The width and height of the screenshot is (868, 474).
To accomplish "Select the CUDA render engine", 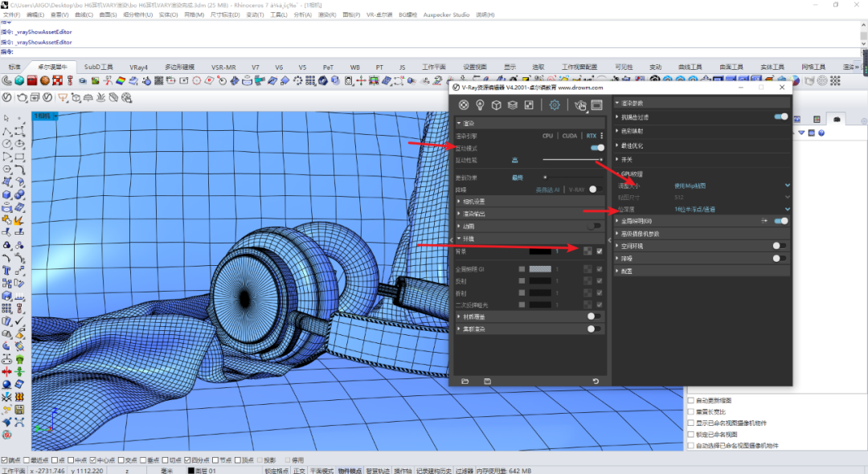I will pos(570,136).
